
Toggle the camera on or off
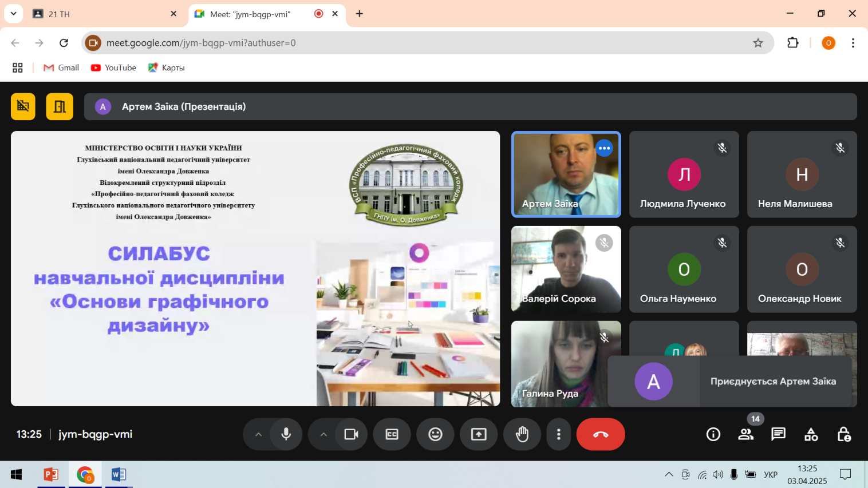click(x=351, y=434)
